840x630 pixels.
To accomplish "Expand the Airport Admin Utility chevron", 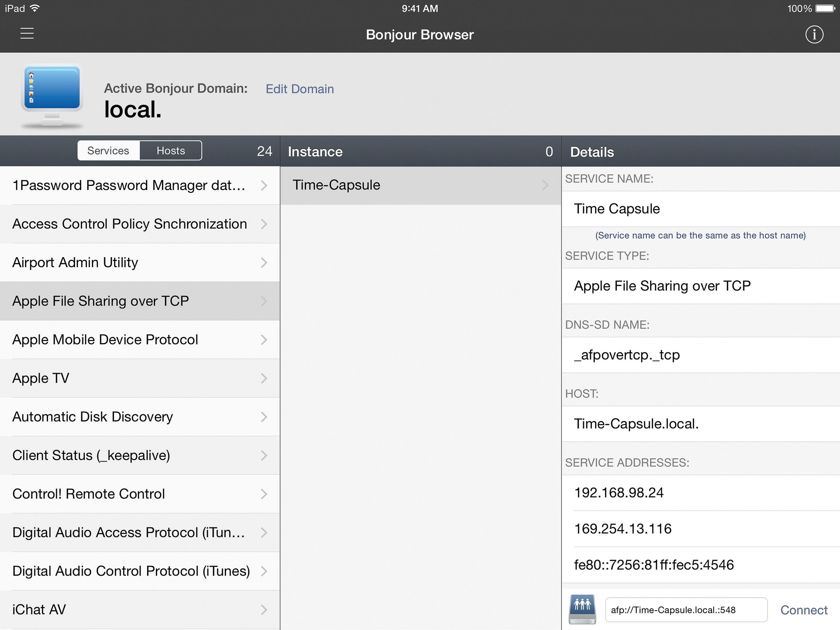I will click(264, 263).
